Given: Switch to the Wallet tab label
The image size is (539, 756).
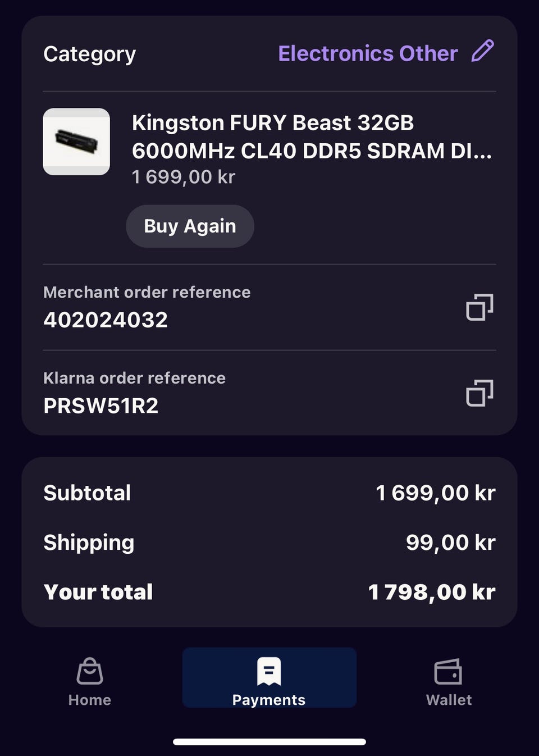Looking at the screenshot, I should pos(449,700).
